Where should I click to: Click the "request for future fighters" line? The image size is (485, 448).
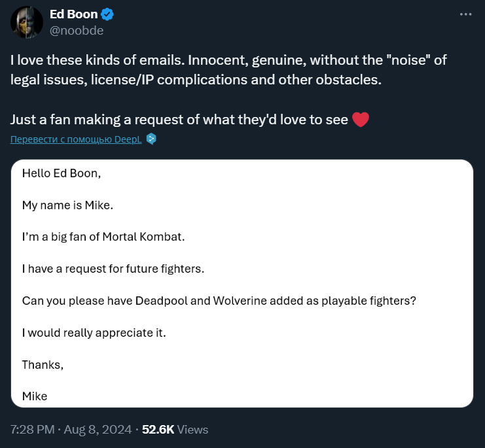click(x=113, y=269)
